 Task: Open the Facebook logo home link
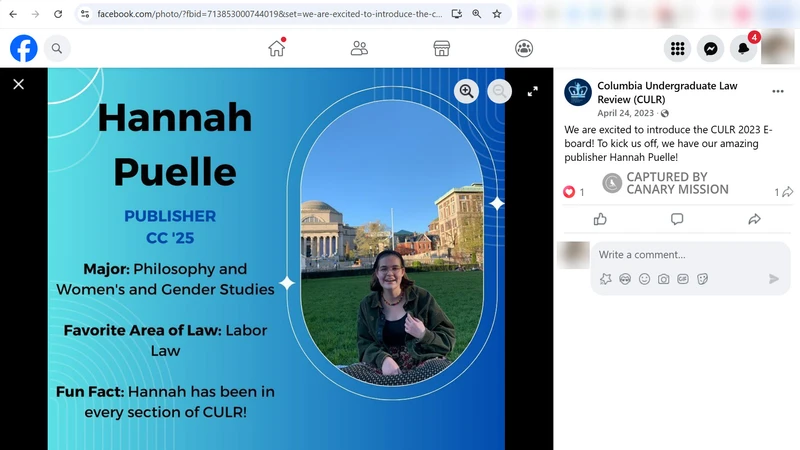coord(23,48)
